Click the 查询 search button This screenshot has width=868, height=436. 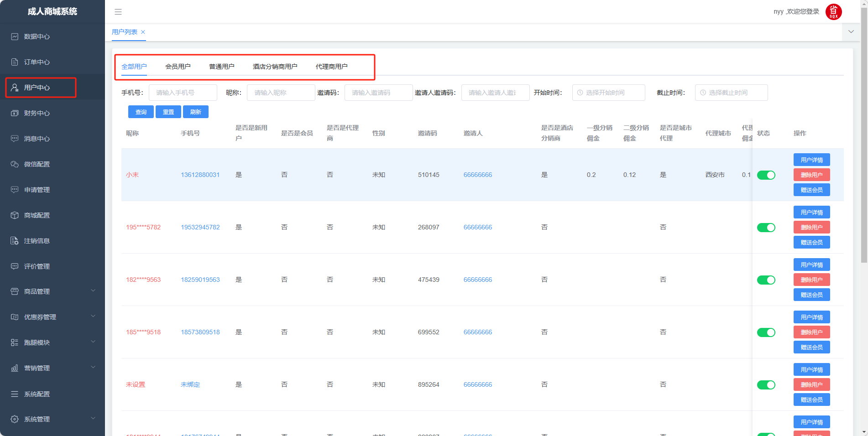point(141,112)
